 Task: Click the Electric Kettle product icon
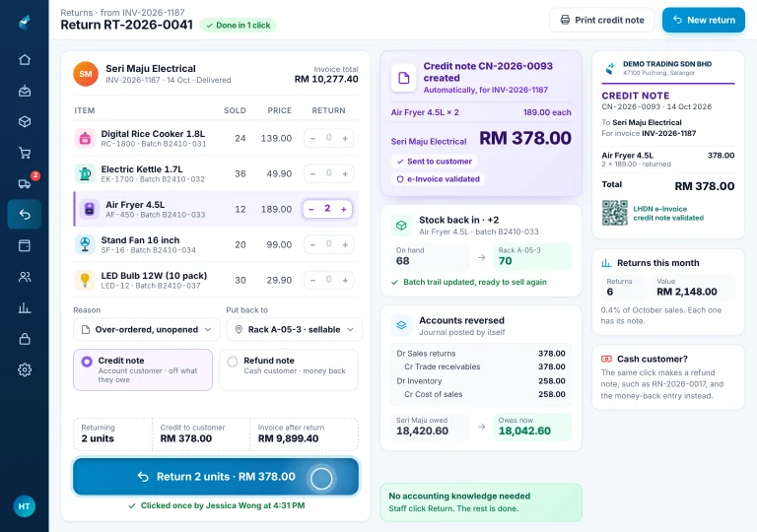coord(85,173)
